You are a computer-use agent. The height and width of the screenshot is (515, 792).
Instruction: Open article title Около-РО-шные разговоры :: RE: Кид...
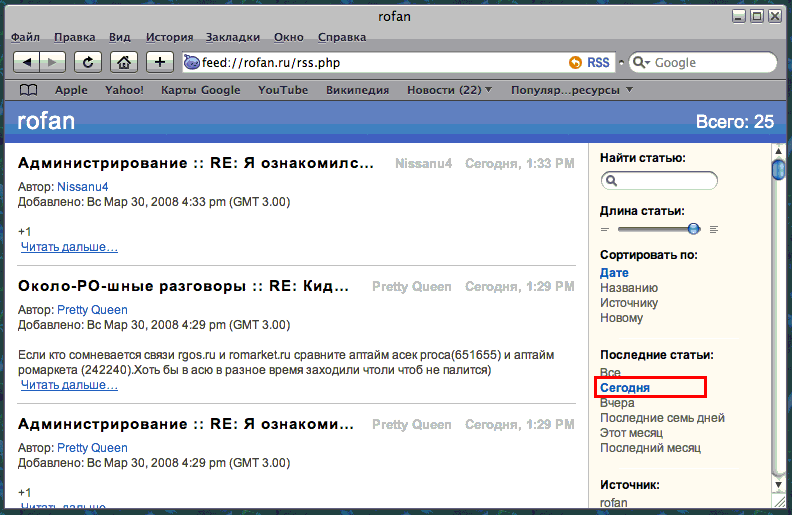[x=183, y=286]
